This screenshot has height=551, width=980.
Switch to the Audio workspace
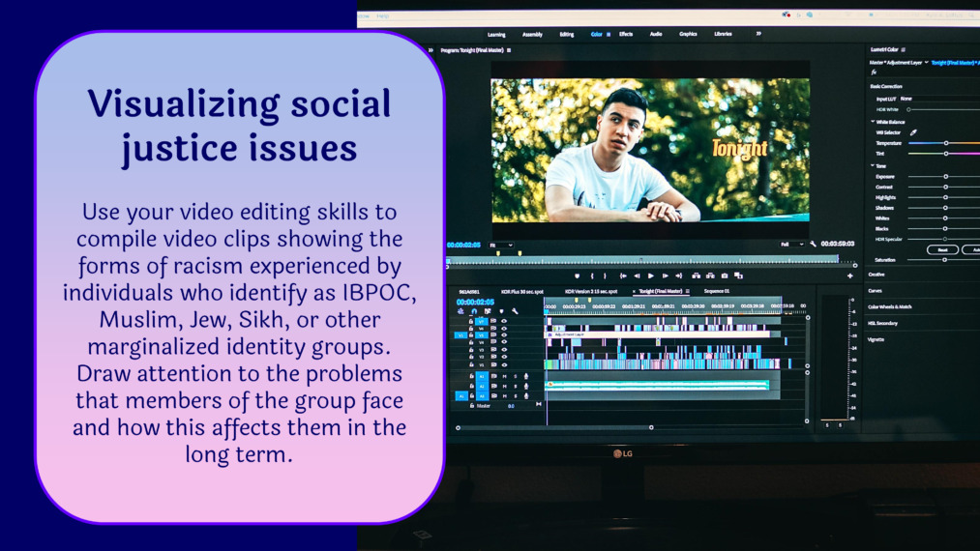(656, 35)
